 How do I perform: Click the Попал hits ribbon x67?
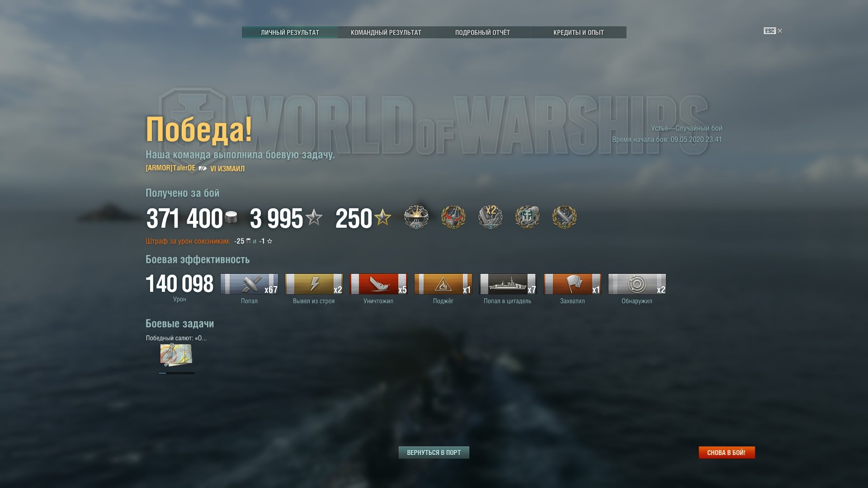pos(249,284)
